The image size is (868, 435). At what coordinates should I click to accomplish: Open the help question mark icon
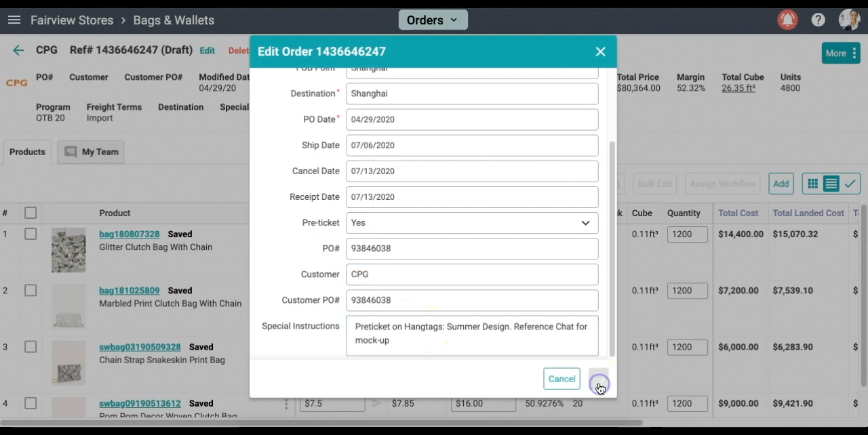click(818, 20)
